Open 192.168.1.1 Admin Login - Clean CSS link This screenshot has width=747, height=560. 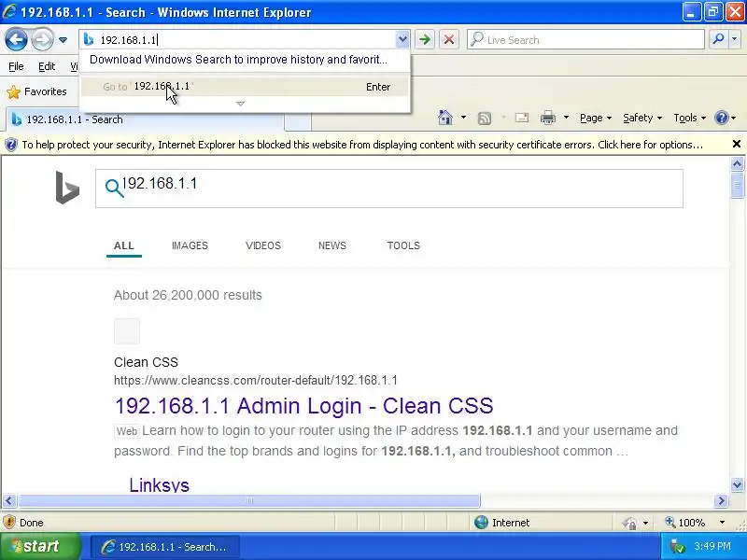304,406
